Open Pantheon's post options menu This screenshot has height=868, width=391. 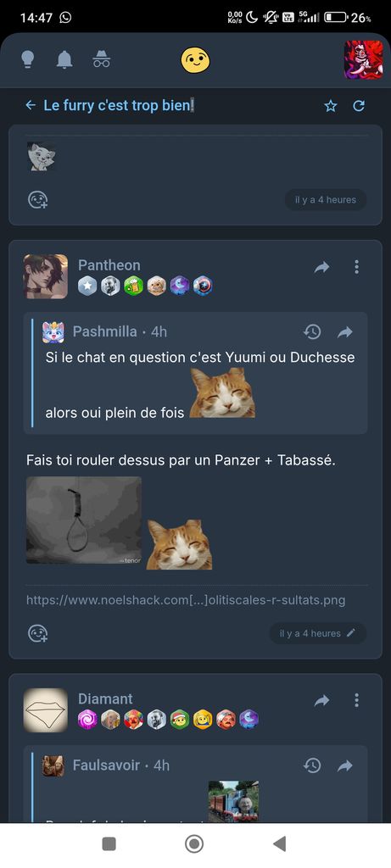[357, 267]
